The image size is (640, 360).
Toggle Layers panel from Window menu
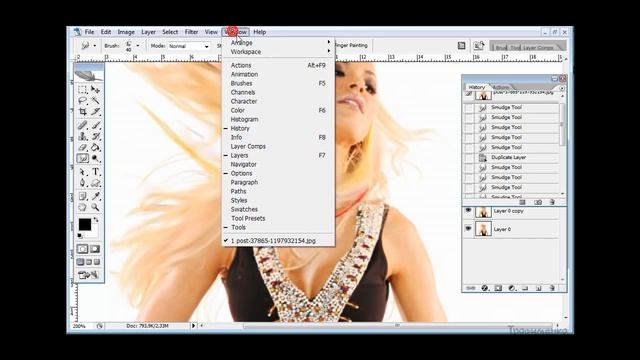coord(278,155)
